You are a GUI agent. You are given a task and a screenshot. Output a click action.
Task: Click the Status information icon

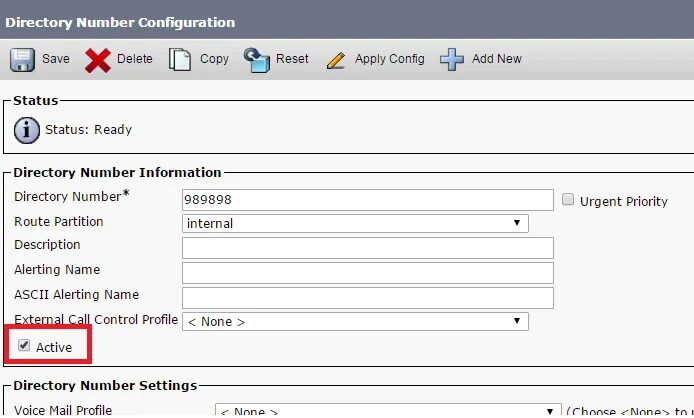29,129
